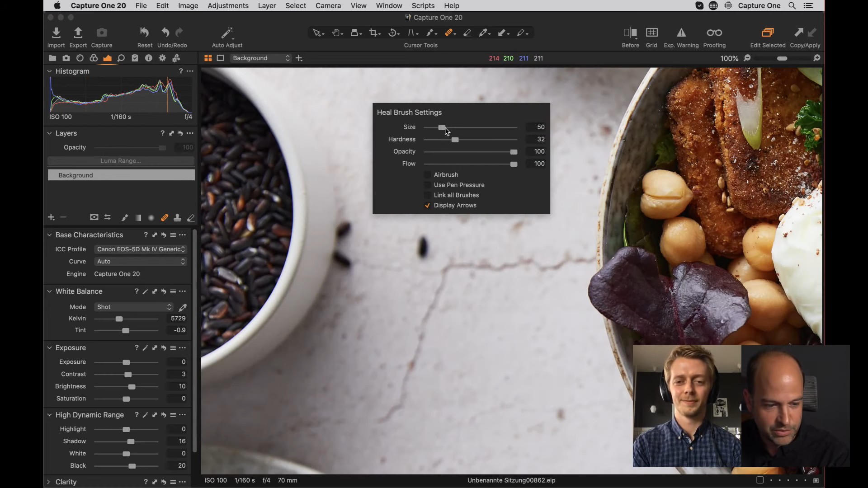Viewport: 868px width, 488px height.
Task: Check Use Pen Pressure option
Action: pyautogui.click(x=427, y=185)
